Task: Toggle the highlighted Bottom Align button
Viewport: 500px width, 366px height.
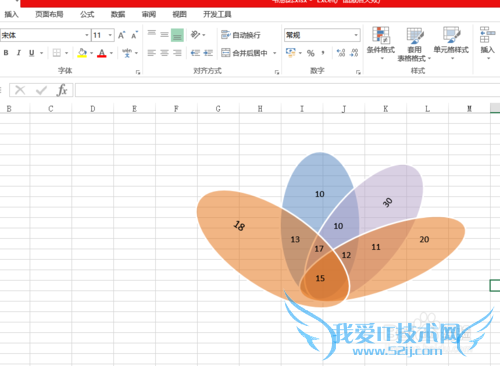Action: point(177,35)
